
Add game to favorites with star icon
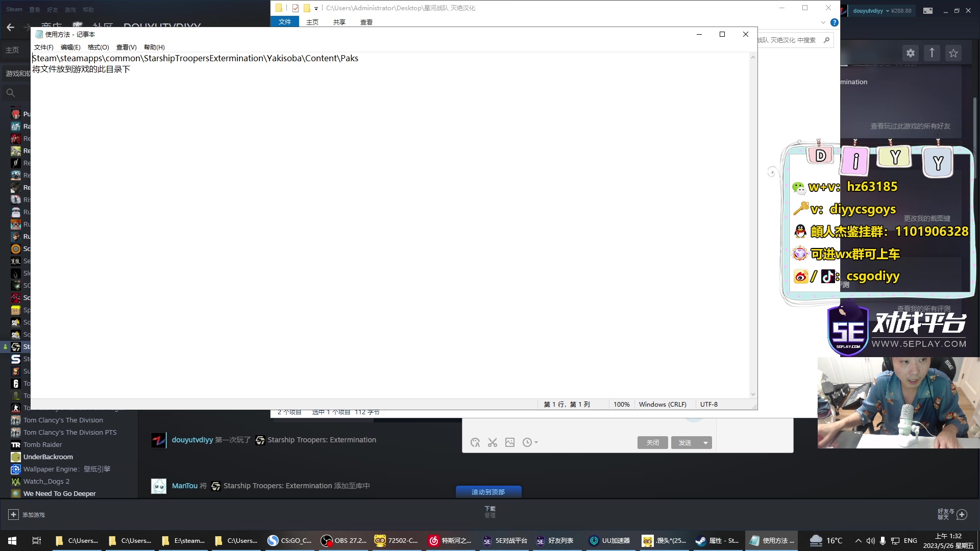coord(953,53)
